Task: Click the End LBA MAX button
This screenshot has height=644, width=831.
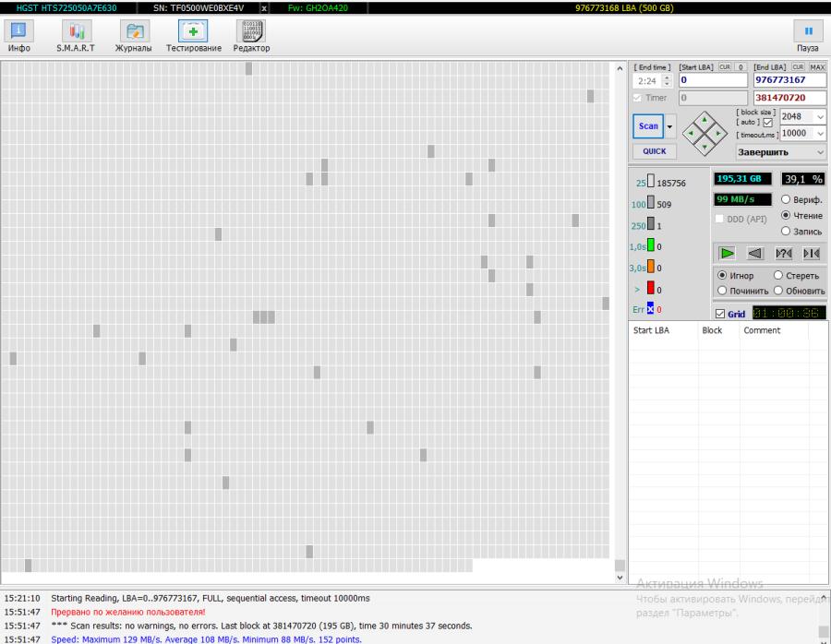Action: pos(817,67)
